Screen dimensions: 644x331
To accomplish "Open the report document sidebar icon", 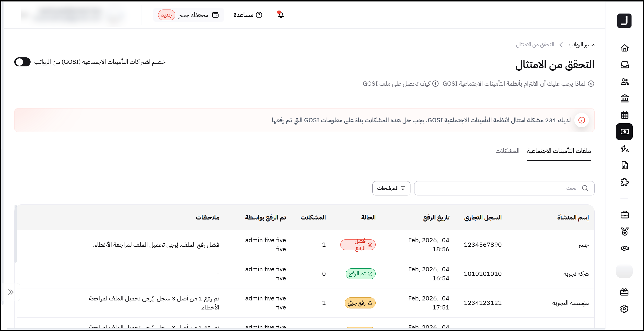I will pos(624,165).
